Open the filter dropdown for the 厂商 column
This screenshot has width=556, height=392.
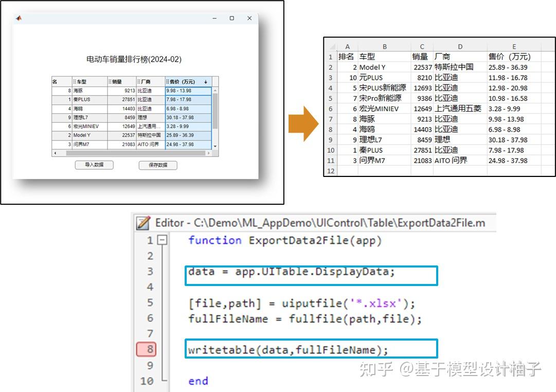(138, 81)
